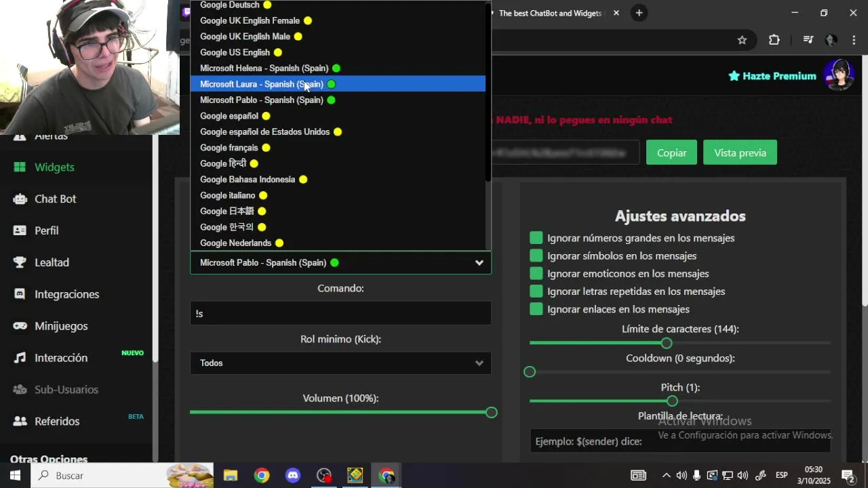Choose Google Deutsch voice option
Viewport: 868px width, 488px height.
[x=338, y=5]
